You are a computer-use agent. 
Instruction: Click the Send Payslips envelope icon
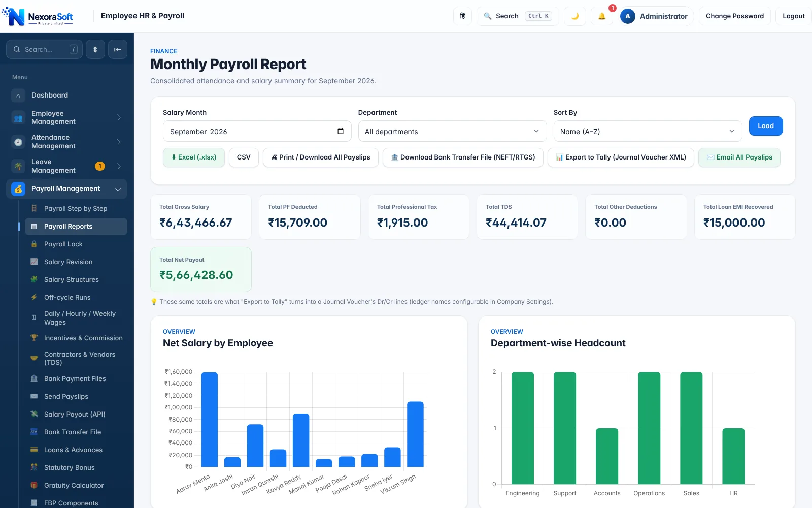[34, 396]
